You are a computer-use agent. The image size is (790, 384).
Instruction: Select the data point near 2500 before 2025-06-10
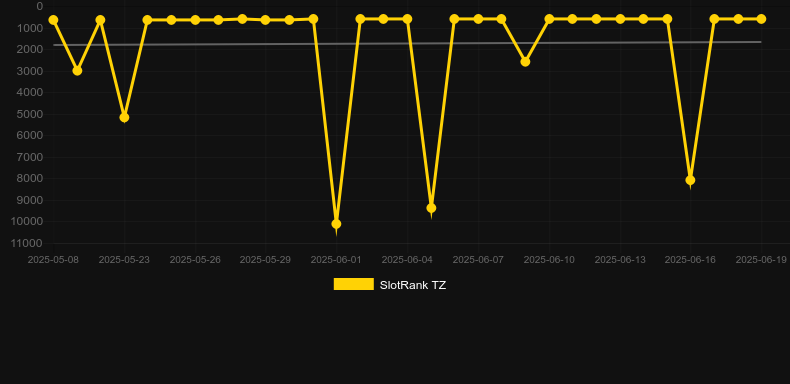click(x=525, y=61)
